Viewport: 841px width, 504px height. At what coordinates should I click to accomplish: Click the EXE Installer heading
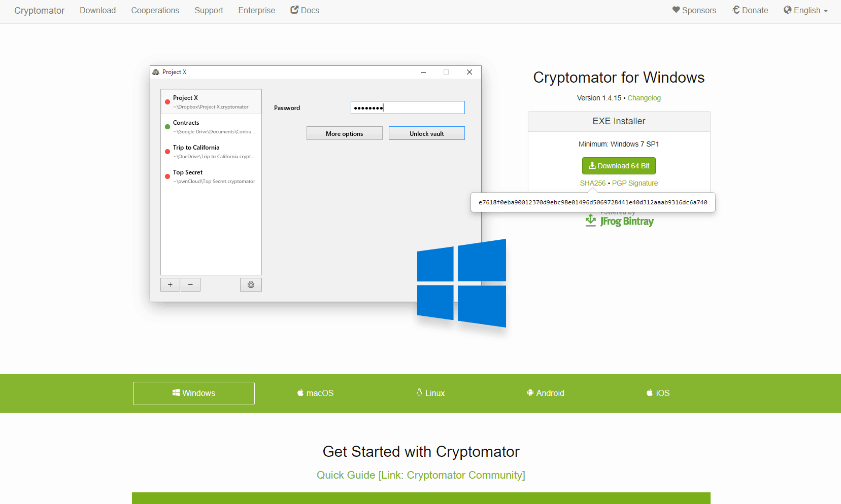coord(619,121)
